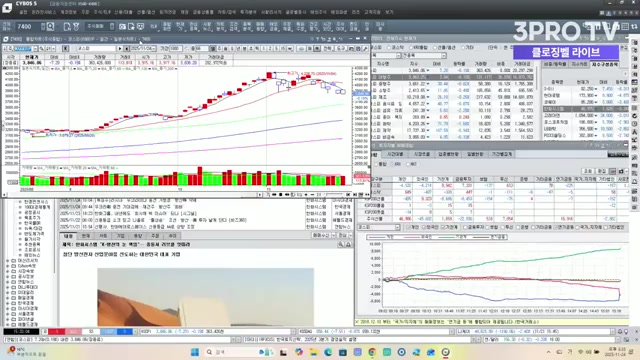Image resolution: width=640 pixels, height=360 pixels.
Task: Select the highlighted 한화시스템 stock row
Action: (585, 109)
